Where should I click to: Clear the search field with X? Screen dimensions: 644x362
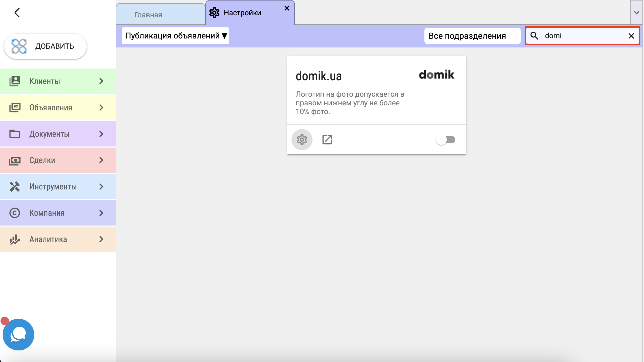(x=631, y=36)
